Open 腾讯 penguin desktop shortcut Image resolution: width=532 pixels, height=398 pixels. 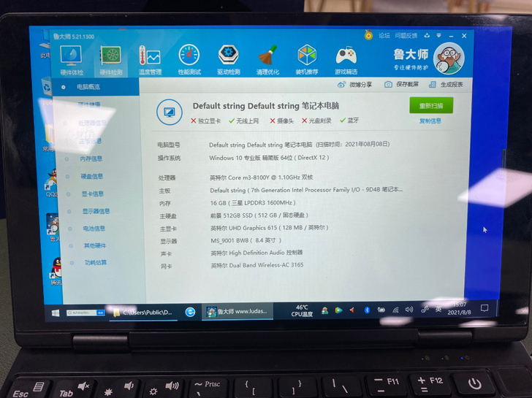(57, 271)
